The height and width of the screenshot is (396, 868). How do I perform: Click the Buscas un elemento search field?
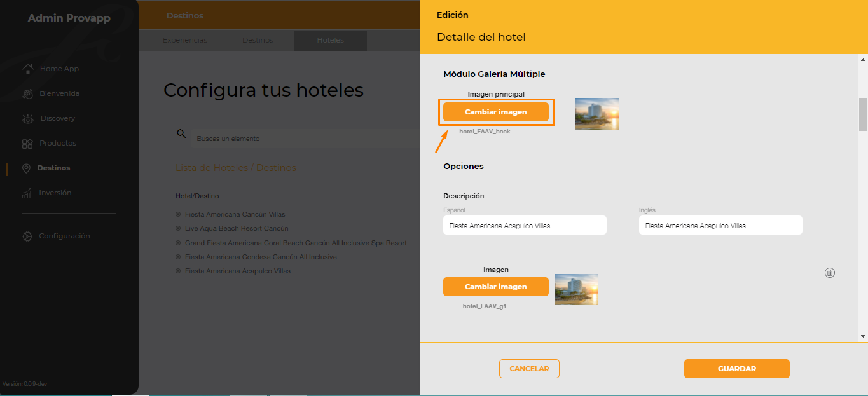point(305,139)
